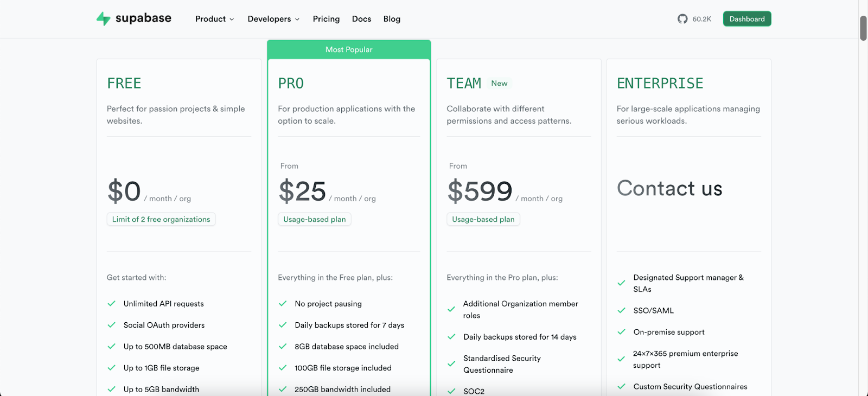This screenshot has width=868, height=396.
Task: Click the SSO/SAML feature text
Action: point(654,310)
